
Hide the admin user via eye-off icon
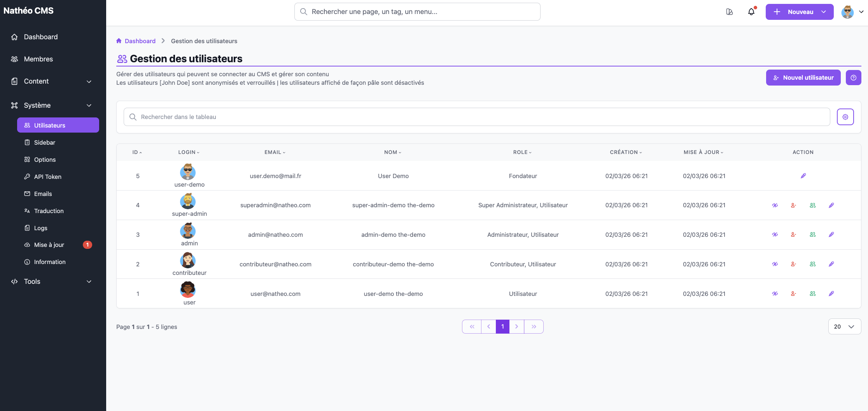pos(775,234)
